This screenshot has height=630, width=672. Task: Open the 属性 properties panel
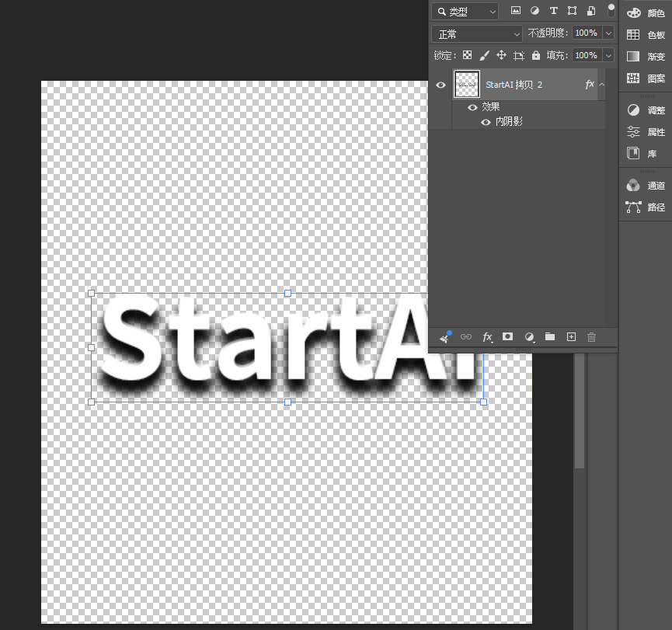tap(646, 132)
